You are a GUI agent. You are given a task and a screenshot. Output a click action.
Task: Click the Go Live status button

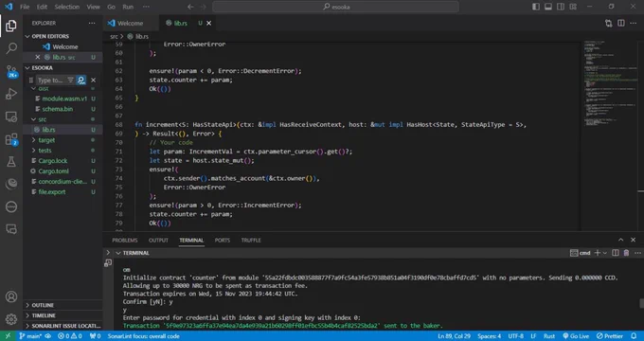pos(576,336)
